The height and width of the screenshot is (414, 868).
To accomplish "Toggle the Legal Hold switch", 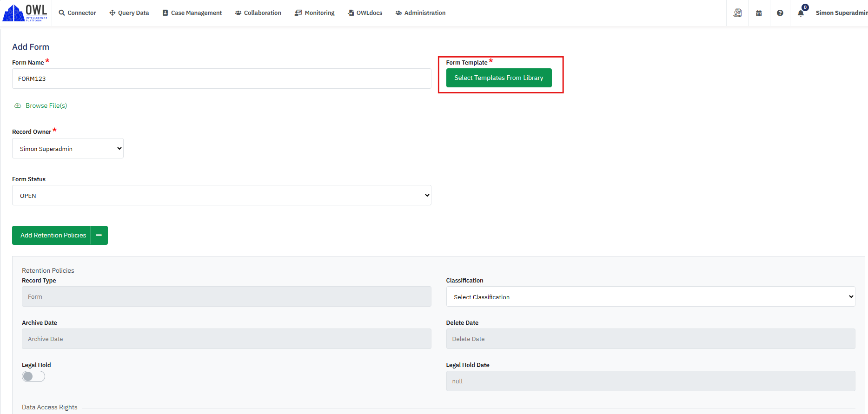I will [x=33, y=376].
